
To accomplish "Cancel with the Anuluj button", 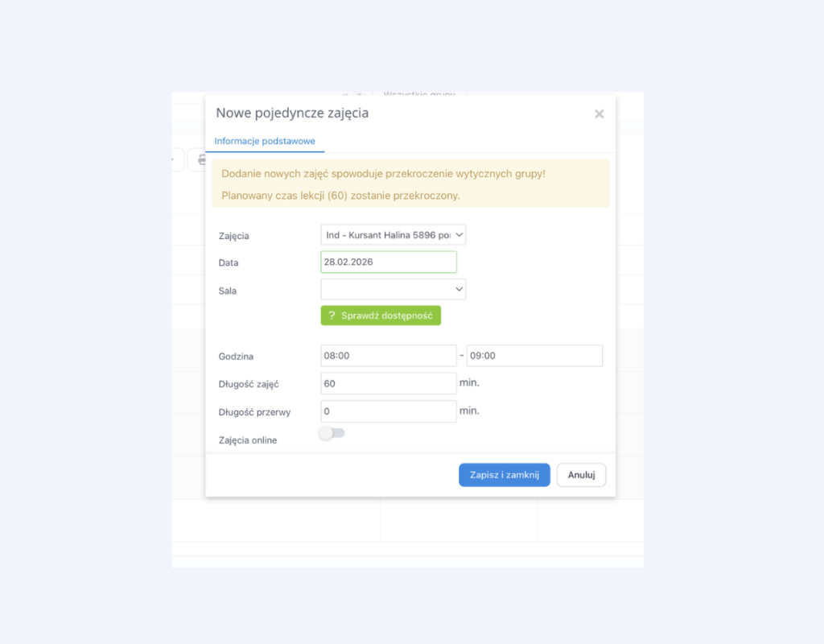I will [x=581, y=475].
